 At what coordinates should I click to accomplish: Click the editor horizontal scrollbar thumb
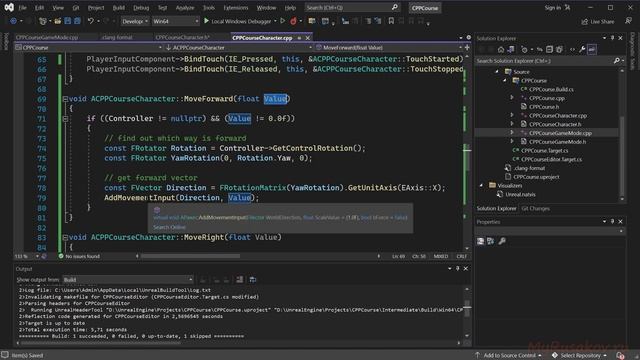(x=190, y=256)
